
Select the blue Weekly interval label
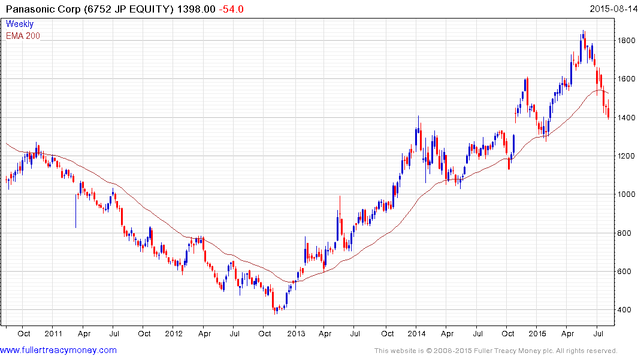[20, 25]
